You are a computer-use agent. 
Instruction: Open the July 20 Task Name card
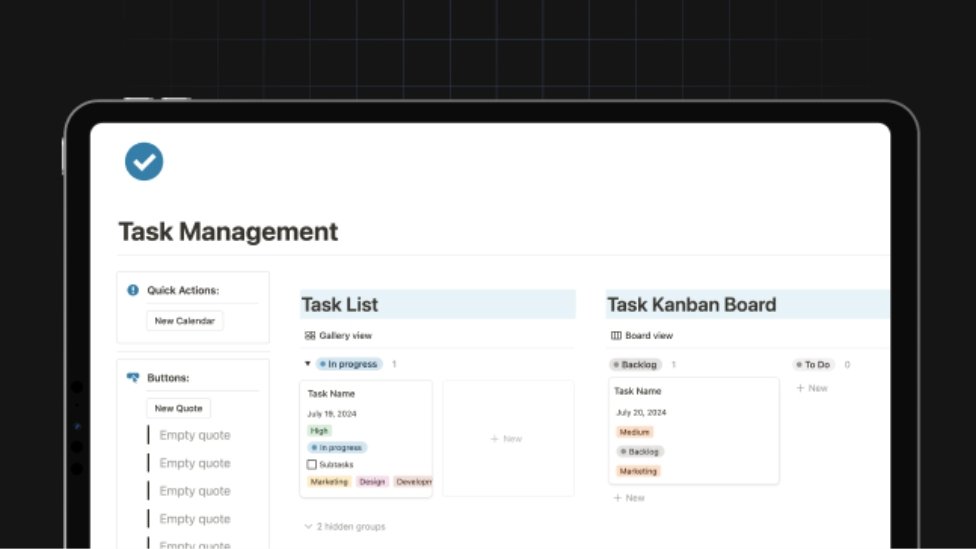click(694, 431)
